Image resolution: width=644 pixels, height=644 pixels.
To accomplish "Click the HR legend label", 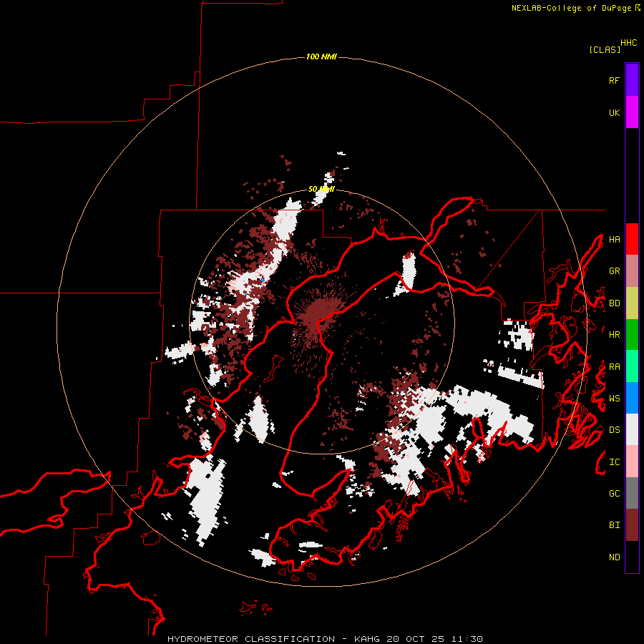I will tap(614, 335).
